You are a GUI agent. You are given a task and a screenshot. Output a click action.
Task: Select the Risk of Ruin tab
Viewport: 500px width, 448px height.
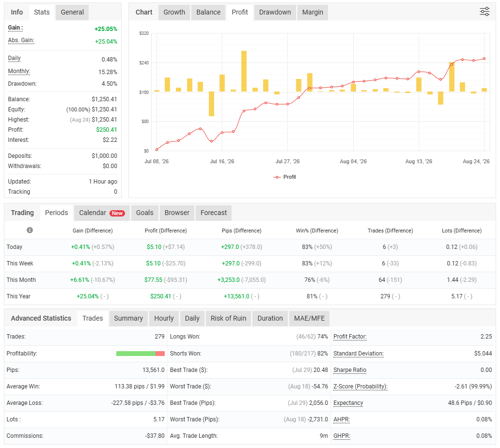coord(228,319)
